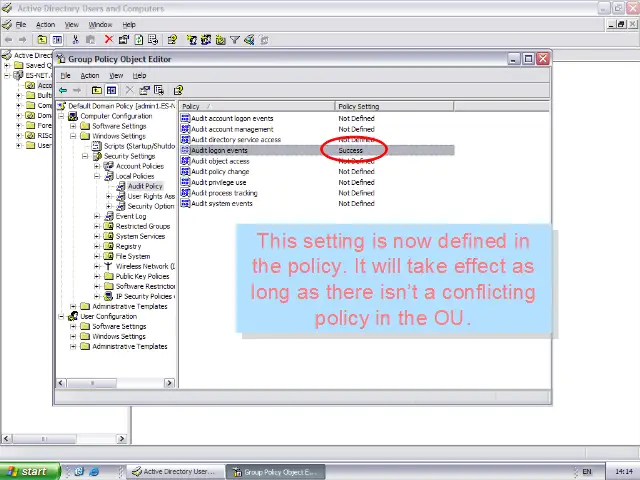Select Audit Policy in the tree
Screen dimensions: 640x480
pos(145,186)
